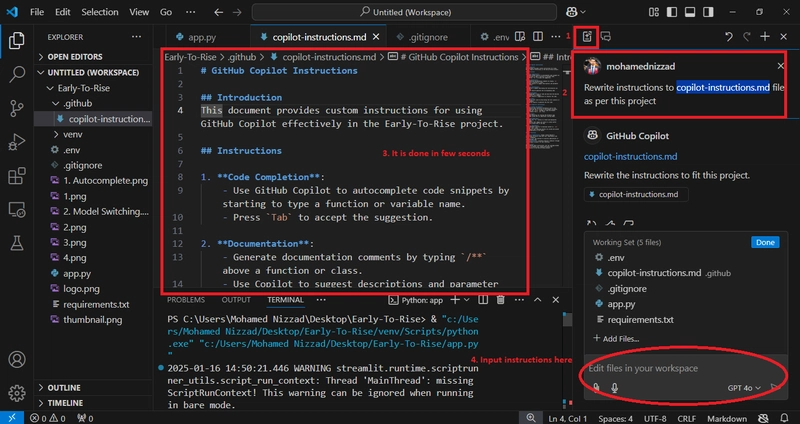
Task: Open the Selection menu
Action: 100,12
